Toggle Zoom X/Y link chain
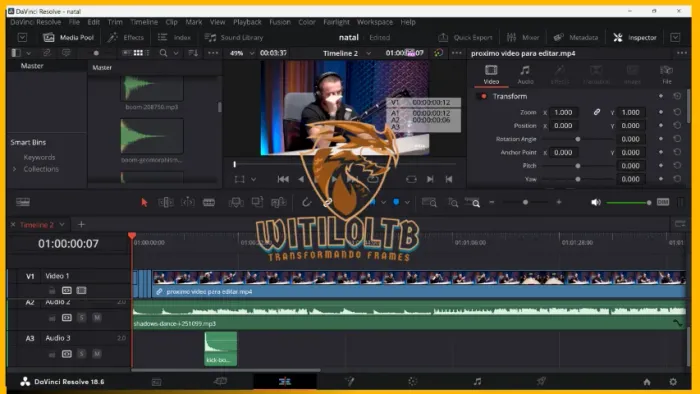 (597, 112)
